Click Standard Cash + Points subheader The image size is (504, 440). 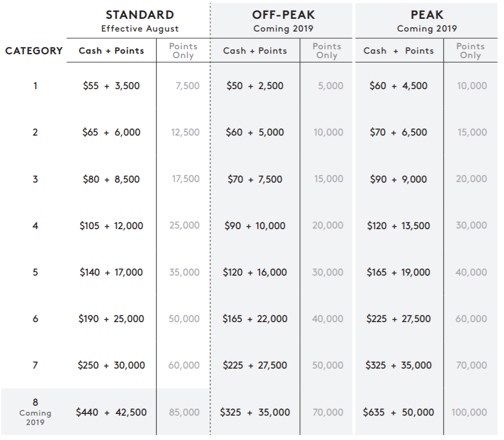click(111, 51)
